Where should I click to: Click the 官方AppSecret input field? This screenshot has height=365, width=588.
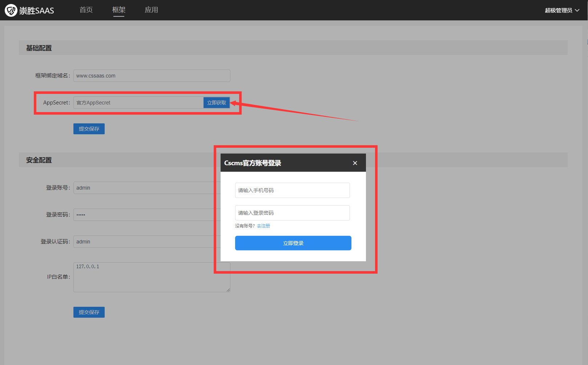click(138, 103)
